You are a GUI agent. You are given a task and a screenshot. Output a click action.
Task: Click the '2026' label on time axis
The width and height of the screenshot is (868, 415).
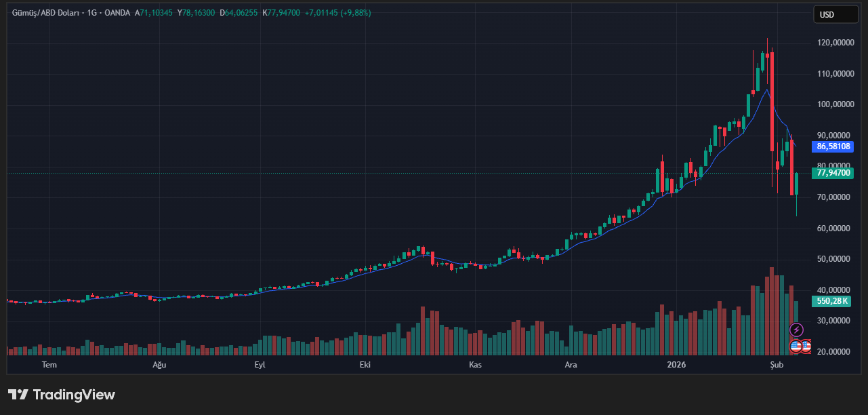point(676,365)
